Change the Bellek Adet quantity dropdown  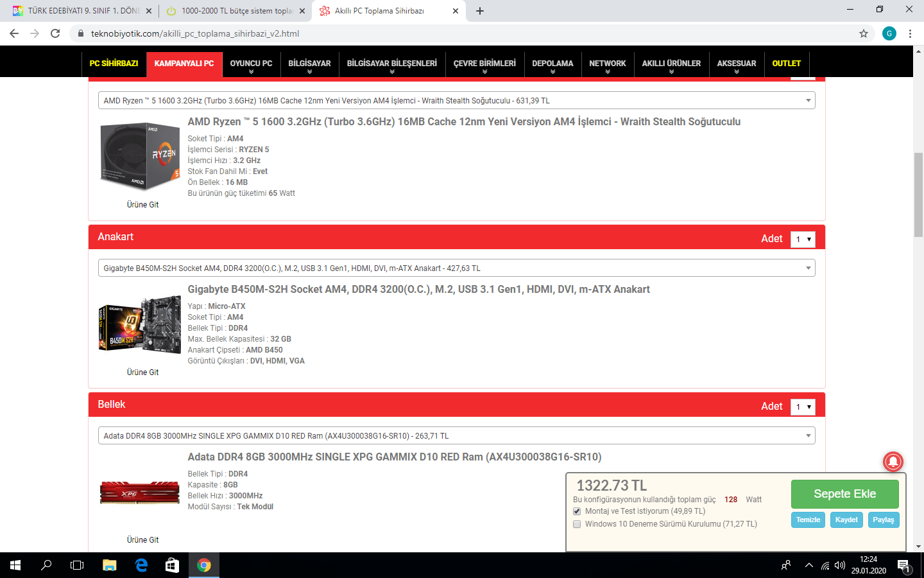803,407
